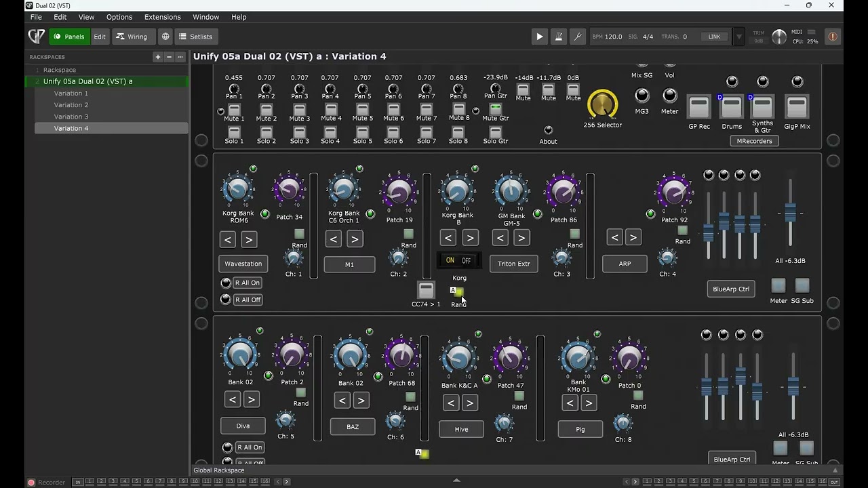This screenshot has height=488, width=868.
Task: Click the BPM 120.0 tempo field
Action: pyautogui.click(x=607, y=37)
